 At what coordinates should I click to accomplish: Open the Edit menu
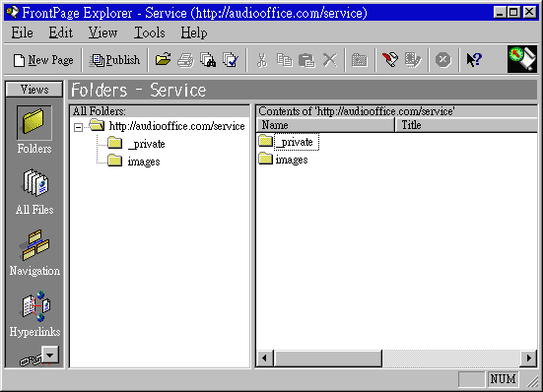point(60,33)
